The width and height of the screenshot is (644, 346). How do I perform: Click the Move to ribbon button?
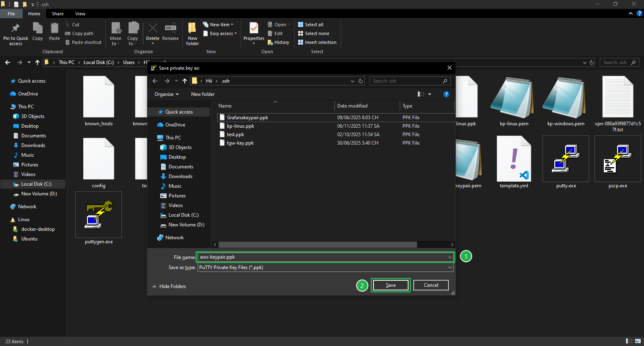coord(116,34)
